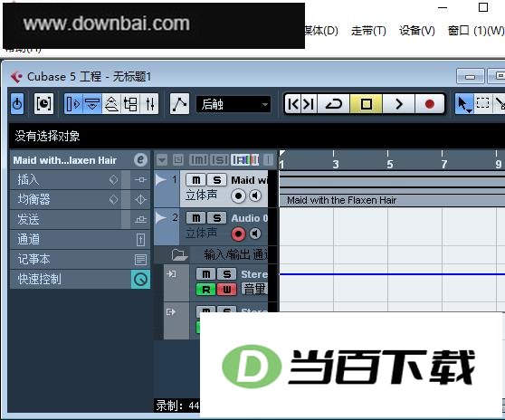Toggle red W write automation button
This screenshot has width=505, height=420.
(227, 290)
